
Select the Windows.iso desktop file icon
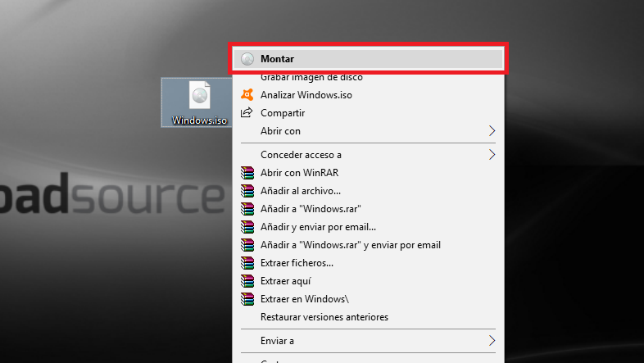200,95
